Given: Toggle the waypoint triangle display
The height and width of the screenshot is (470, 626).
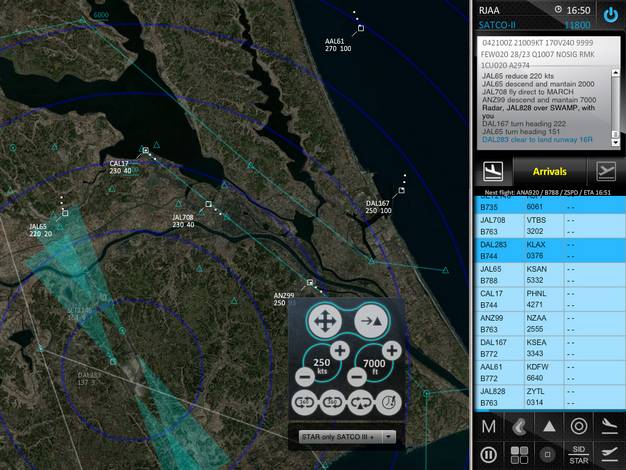Looking at the screenshot, I should pyautogui.click(x=548, y=427).
